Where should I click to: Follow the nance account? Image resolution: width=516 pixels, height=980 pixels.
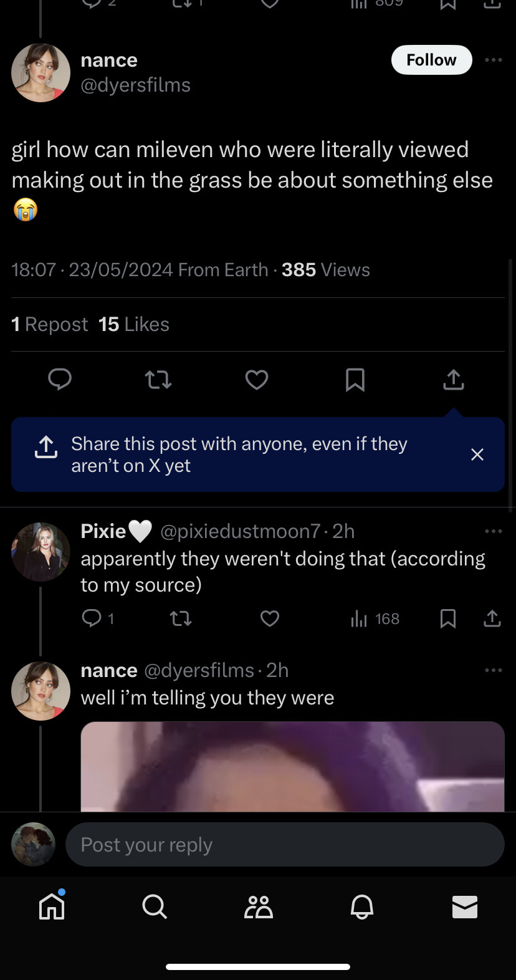431,60
